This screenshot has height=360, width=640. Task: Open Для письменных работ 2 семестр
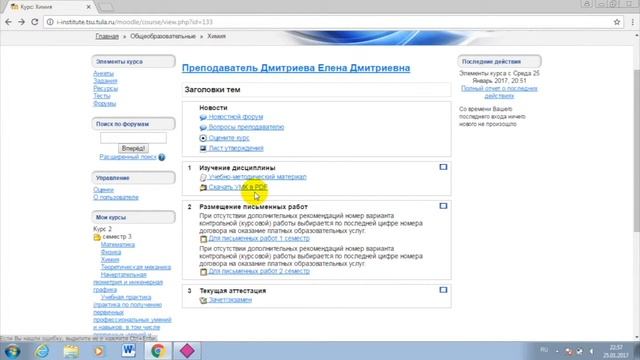tap(259, 271)
